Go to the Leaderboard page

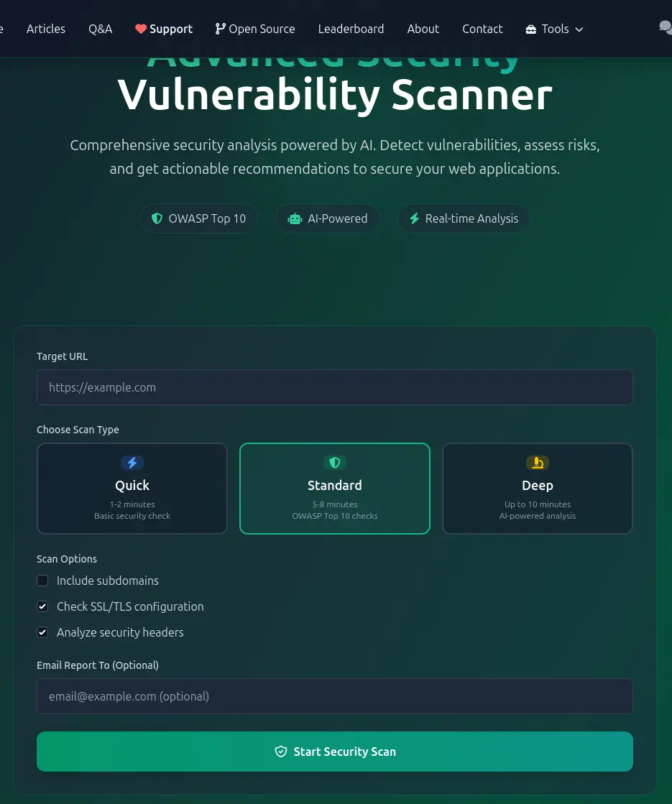click(351, 29)
